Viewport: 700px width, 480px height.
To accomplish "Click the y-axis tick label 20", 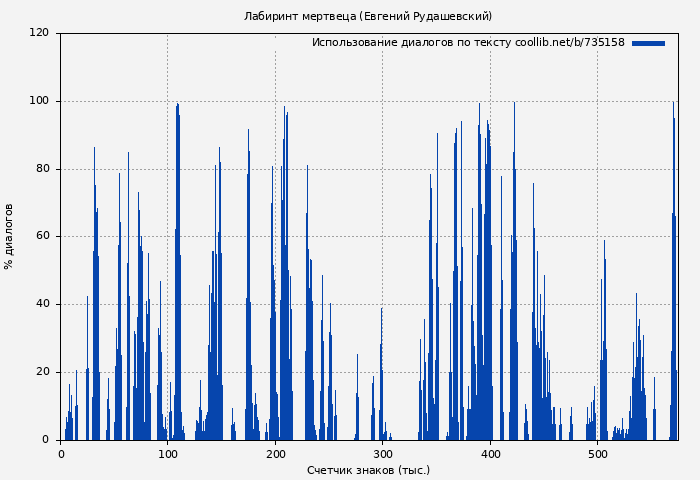I will pos(42,372).
